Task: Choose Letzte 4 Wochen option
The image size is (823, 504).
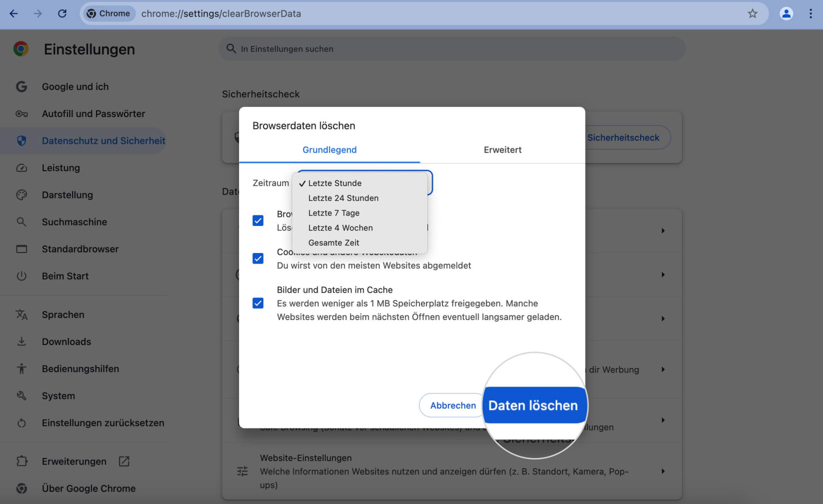Action: click(x=361, y=228)
